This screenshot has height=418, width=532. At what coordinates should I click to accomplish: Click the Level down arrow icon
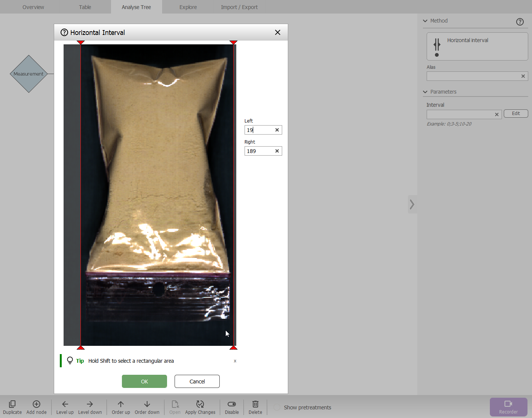(90, 404)
